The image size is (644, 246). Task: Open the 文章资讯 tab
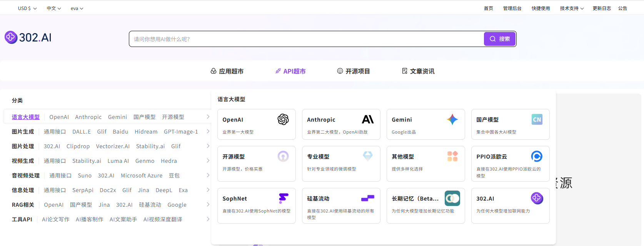[x=418, y=71]
